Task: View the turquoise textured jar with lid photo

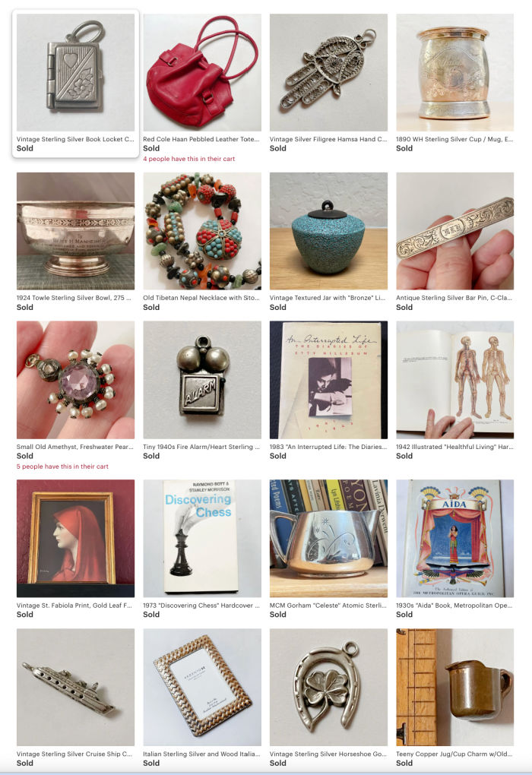Action: click(x=328, y=231)
